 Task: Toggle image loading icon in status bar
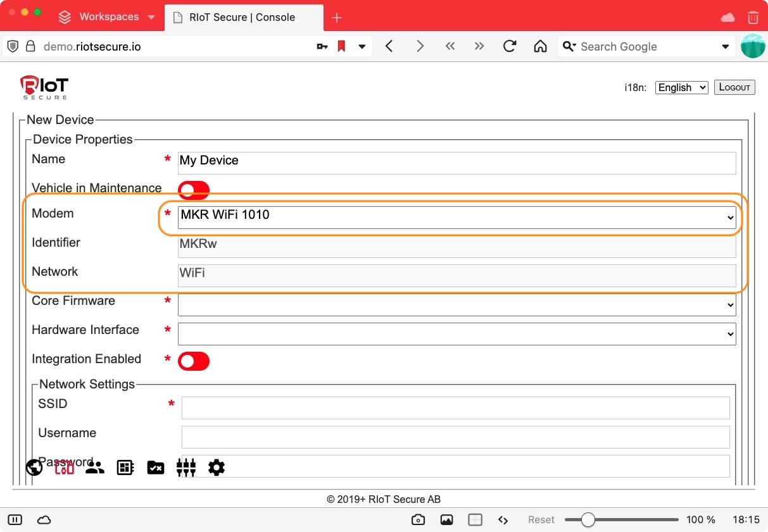click(446, 519)
